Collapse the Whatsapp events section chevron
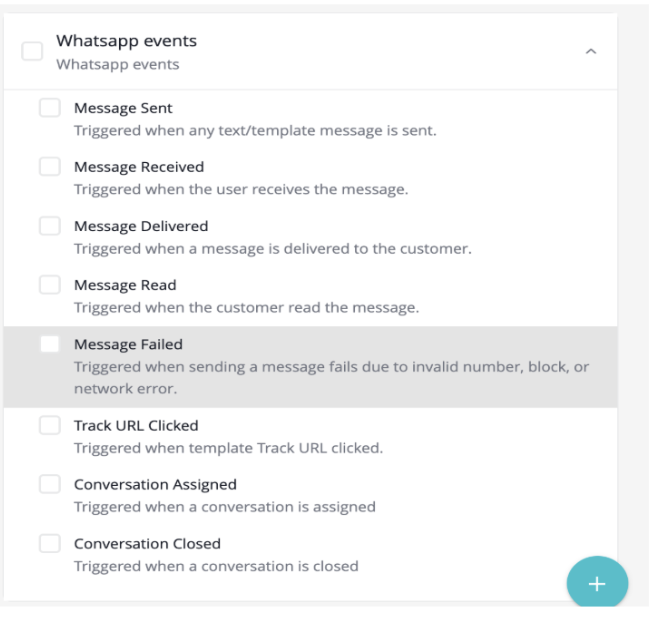The width and height of the screenshot is (649, 618). tap(591, 51)
